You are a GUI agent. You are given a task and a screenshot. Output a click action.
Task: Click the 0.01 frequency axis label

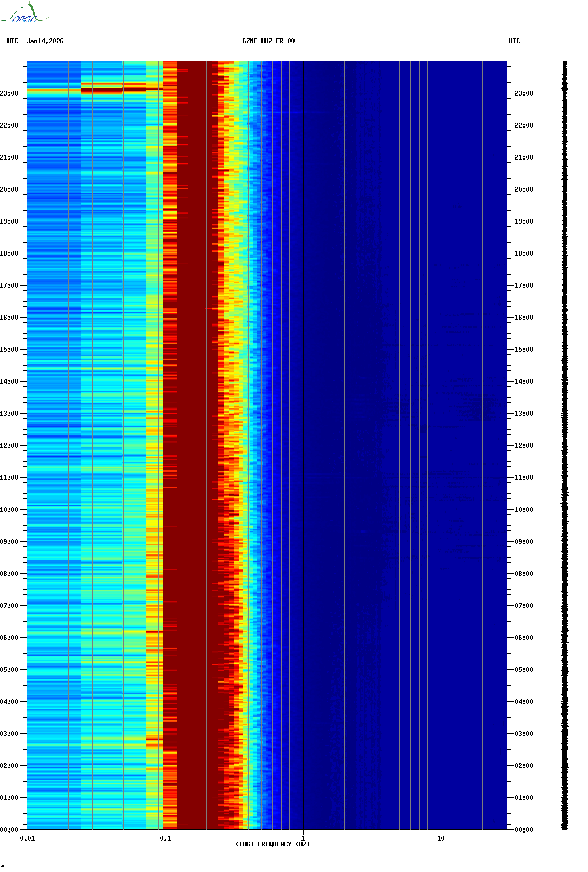28,838
